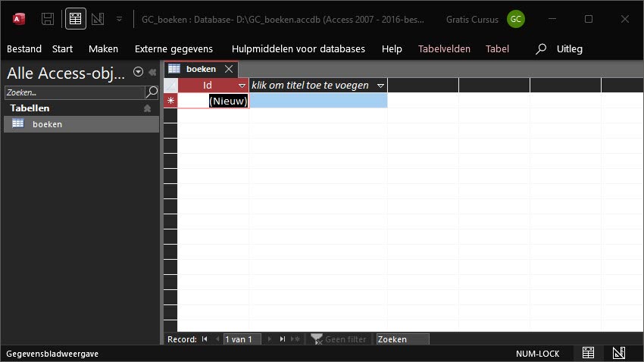Collapse the navigation pane with double chevron
The image size is (644, 362).
tap(152, 72)
